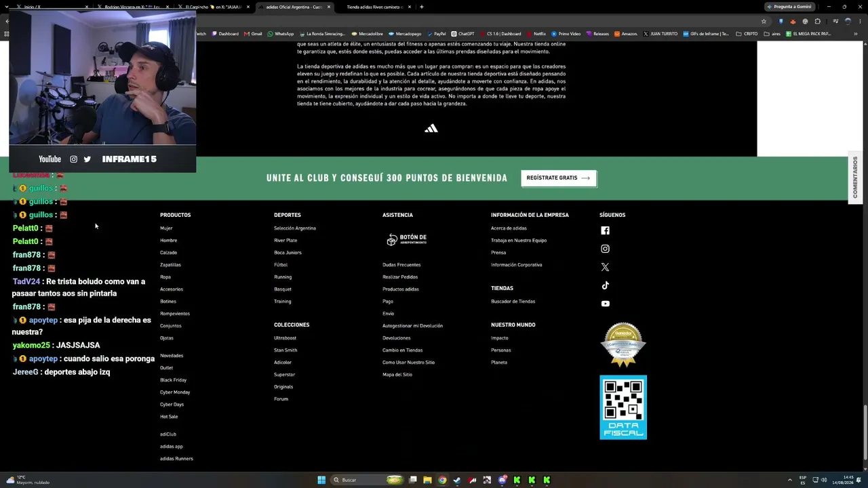
Task: Open weather widget in taskbar
Action: coord(28,480)
